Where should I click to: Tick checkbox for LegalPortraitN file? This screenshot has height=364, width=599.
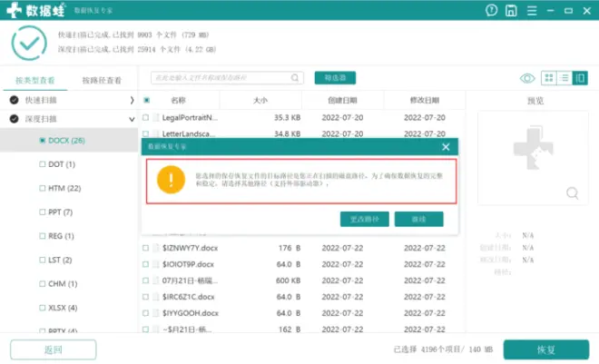pyautogui.click(x=145, y=118)
